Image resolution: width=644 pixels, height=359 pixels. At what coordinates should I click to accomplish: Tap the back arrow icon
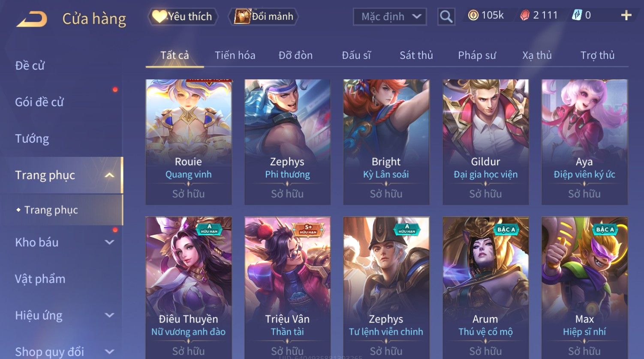pyautogui.click(x=32, y=19)
